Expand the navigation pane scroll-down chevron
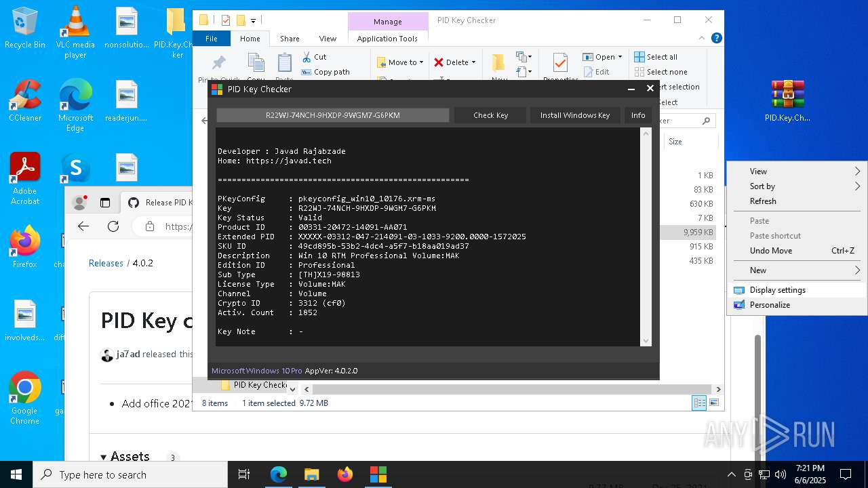The image size is (868, 488). 292,389
